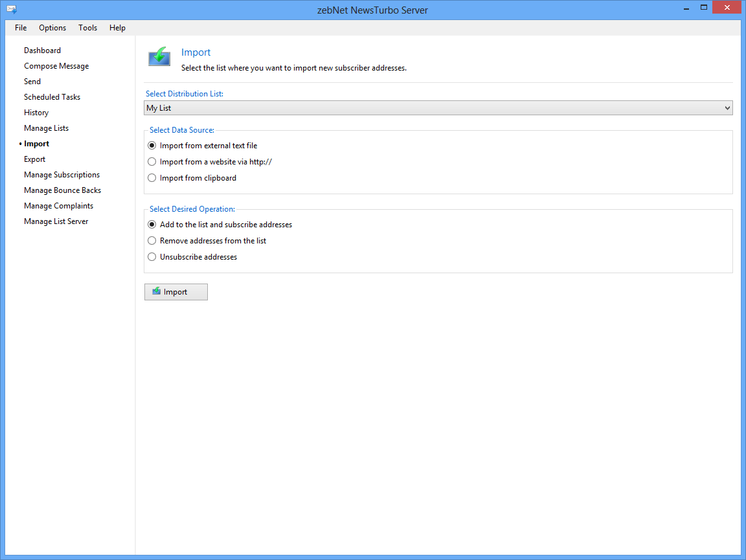Viewport: 746px width, 560px height.
Task: Navigate to Manage Lists
Action: [46, 128]
